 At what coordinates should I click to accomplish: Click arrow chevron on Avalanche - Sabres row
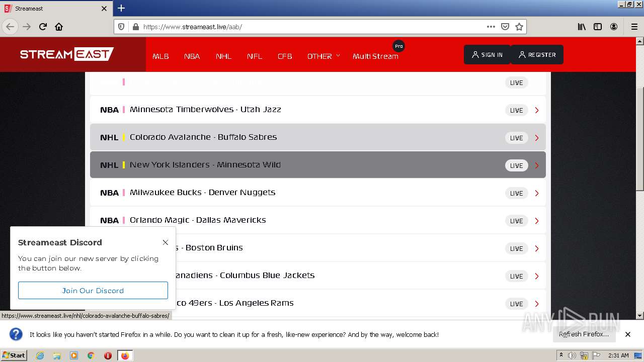click(x=537, y=138)
